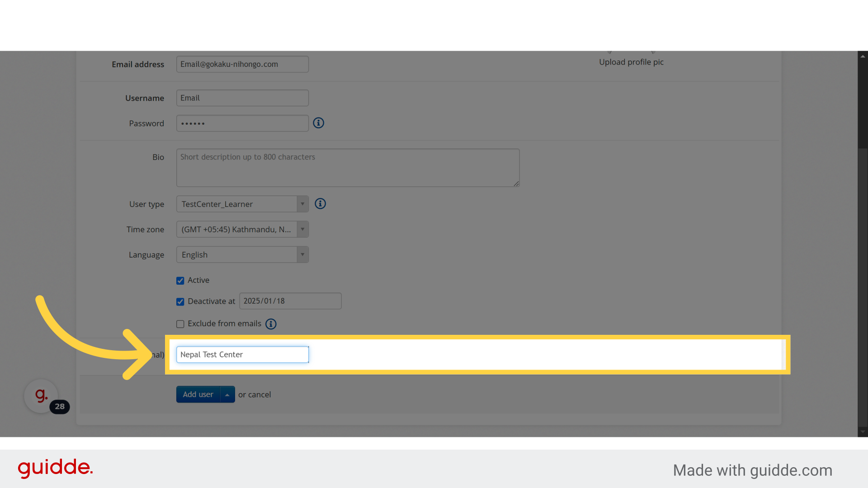868x488 pixels.
Task: Open the User type dropdown
Action: [x=242, y=204]
